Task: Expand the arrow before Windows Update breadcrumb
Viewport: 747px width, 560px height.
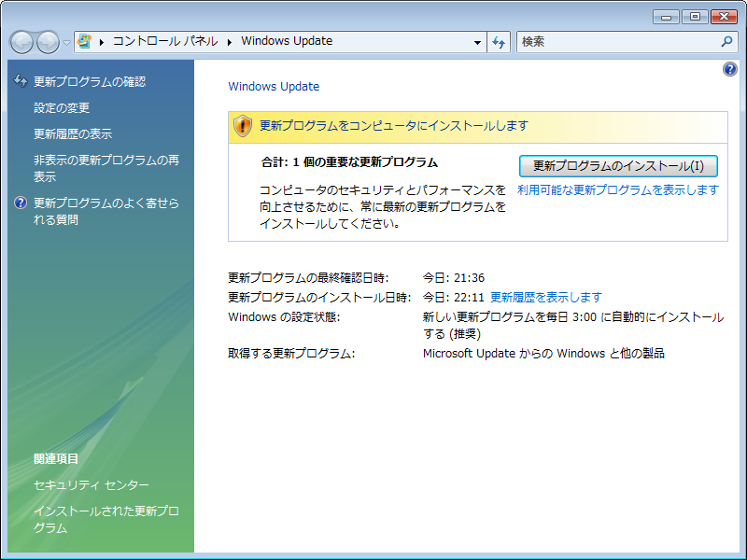Action: coord(230,42)
